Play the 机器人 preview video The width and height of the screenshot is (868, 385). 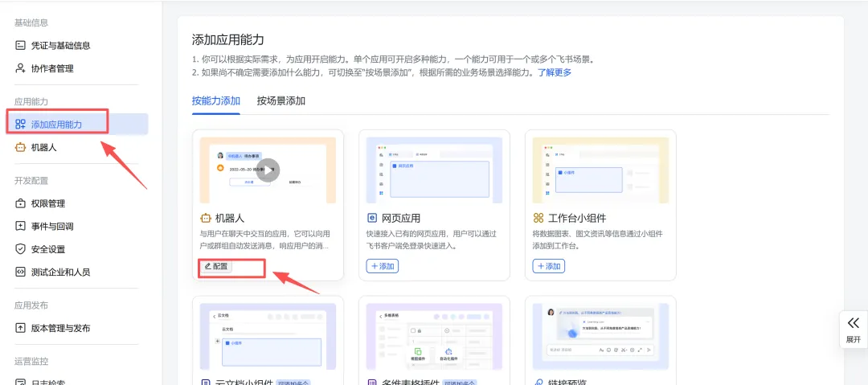(x=268, y=170)
